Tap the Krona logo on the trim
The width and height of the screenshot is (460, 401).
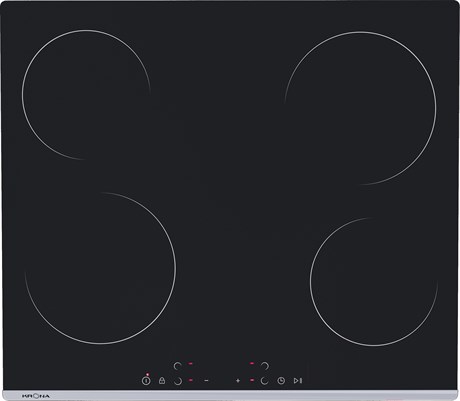(x=36, y=396)
